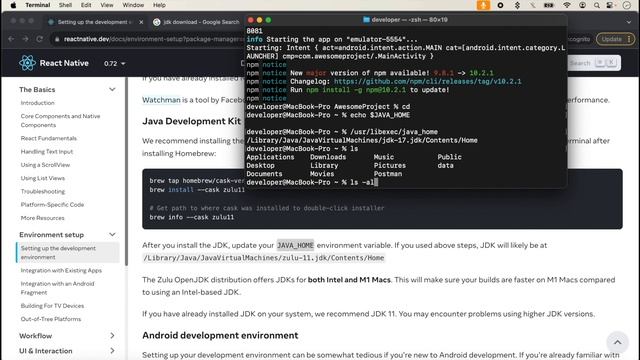Click the Android development environment heading

click(220, 336)
